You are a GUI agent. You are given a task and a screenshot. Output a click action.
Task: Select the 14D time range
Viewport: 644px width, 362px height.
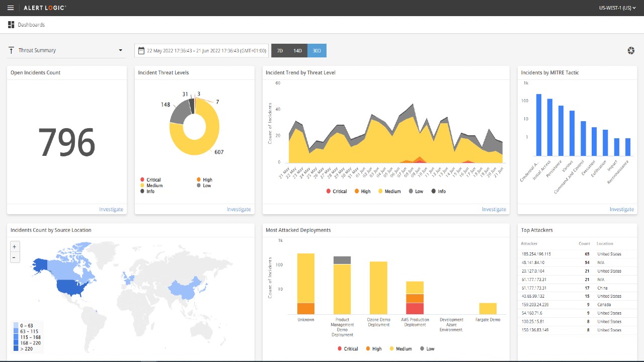pyautogui.click(x=298, y=50)
